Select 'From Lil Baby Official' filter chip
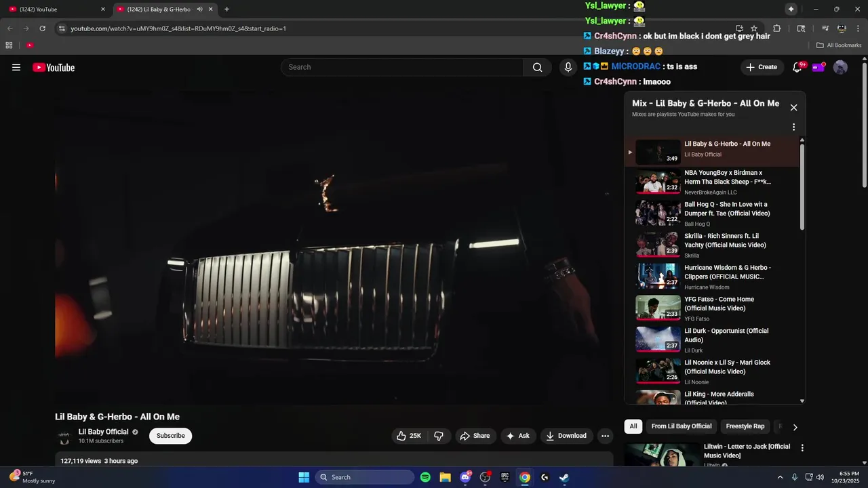The height and width of the screenshot is (488, 868). [682, 426]
